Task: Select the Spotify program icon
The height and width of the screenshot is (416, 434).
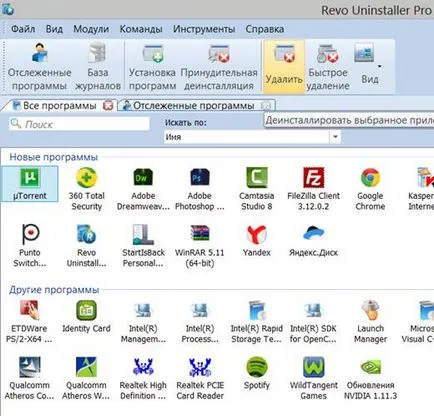Action: coord(256,373)
